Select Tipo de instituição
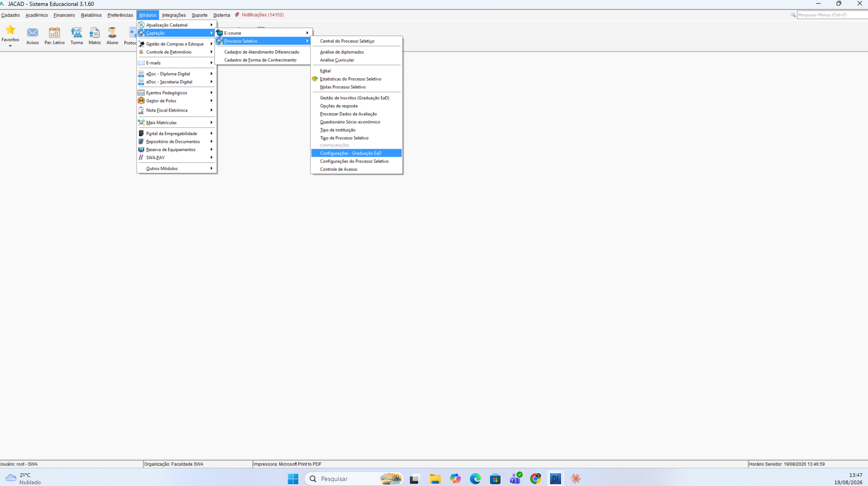The image size is (868, 486). click(357, 130)
